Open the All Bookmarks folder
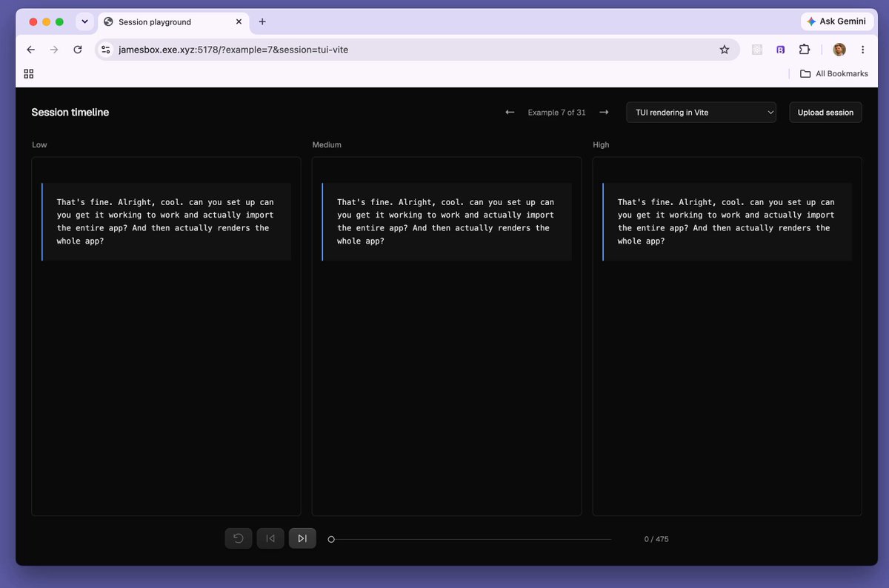Viewport: 889px width, 588px height. click(x=834, y=73)
